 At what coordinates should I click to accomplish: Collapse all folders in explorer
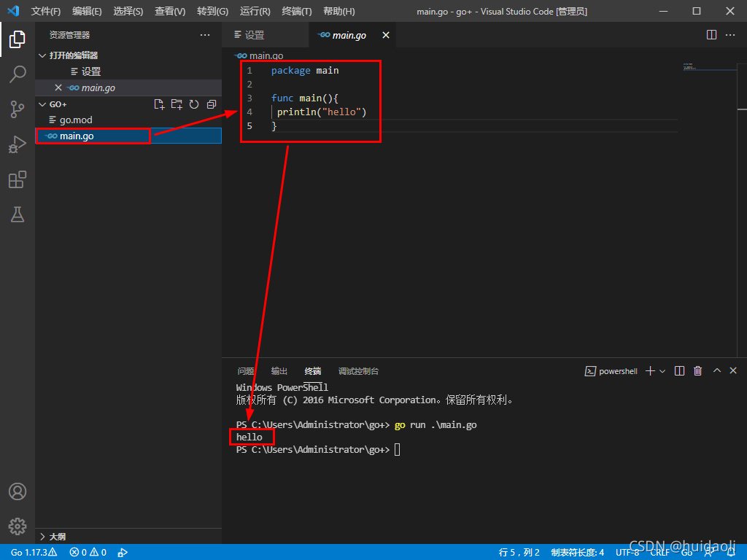pos(212,104)
